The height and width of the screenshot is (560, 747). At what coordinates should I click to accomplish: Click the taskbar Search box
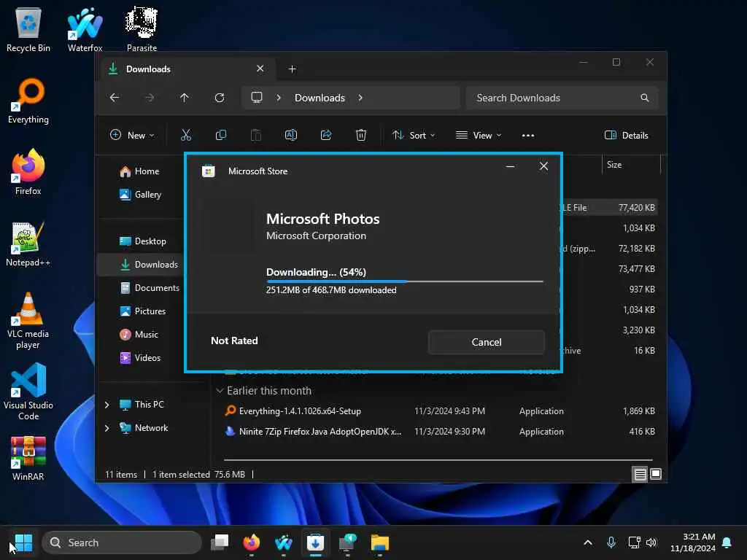tap(122, 542)
